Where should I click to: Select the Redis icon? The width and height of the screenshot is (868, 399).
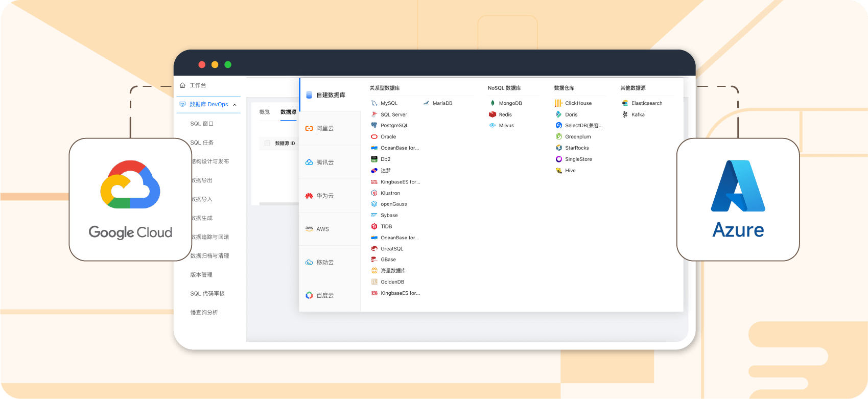click(492, 114)
